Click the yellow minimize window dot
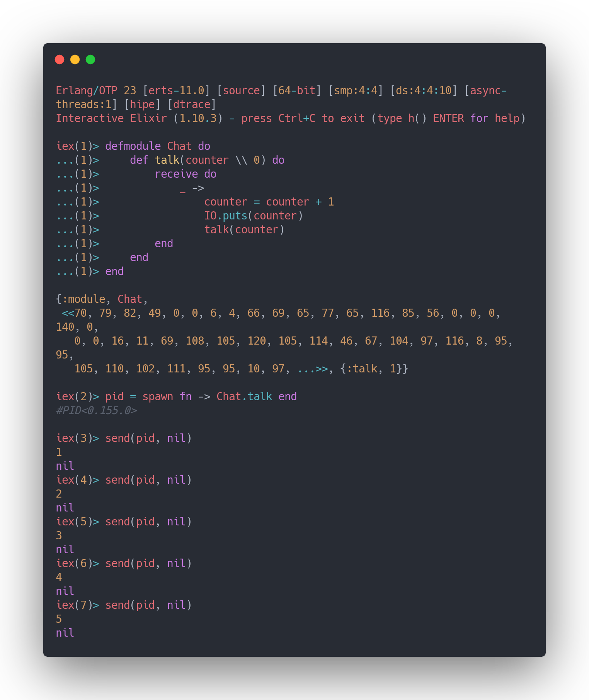This screenshot has width=589, height=700. pos(75,59)
